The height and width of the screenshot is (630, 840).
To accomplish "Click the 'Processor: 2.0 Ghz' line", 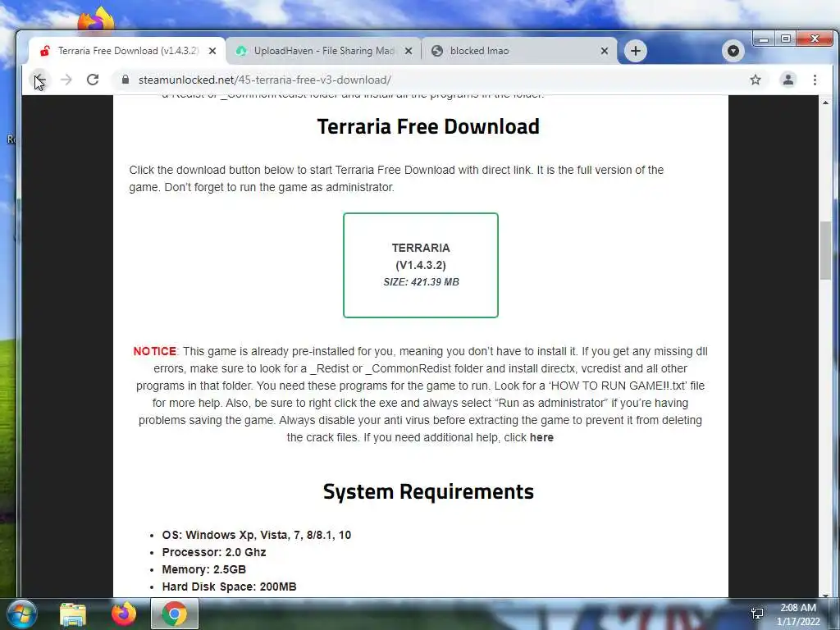I will (x=214, y=552).
